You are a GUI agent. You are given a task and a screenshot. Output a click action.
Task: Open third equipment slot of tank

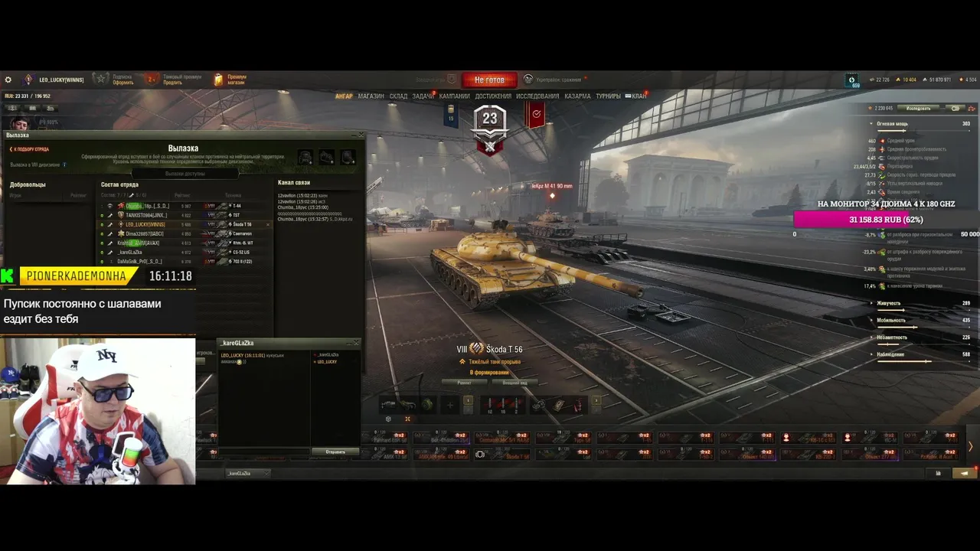click(x=427, y=404)
